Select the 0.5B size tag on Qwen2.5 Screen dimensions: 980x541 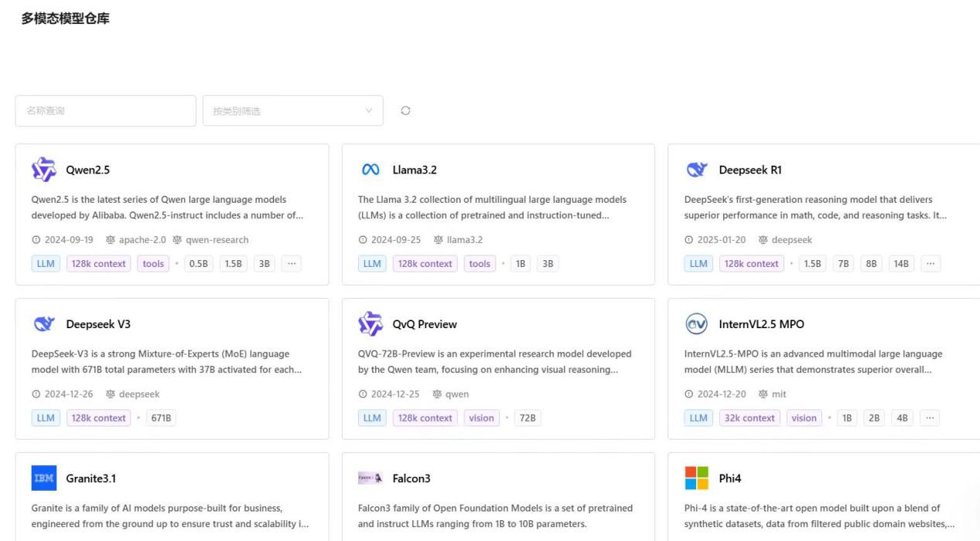199,264
